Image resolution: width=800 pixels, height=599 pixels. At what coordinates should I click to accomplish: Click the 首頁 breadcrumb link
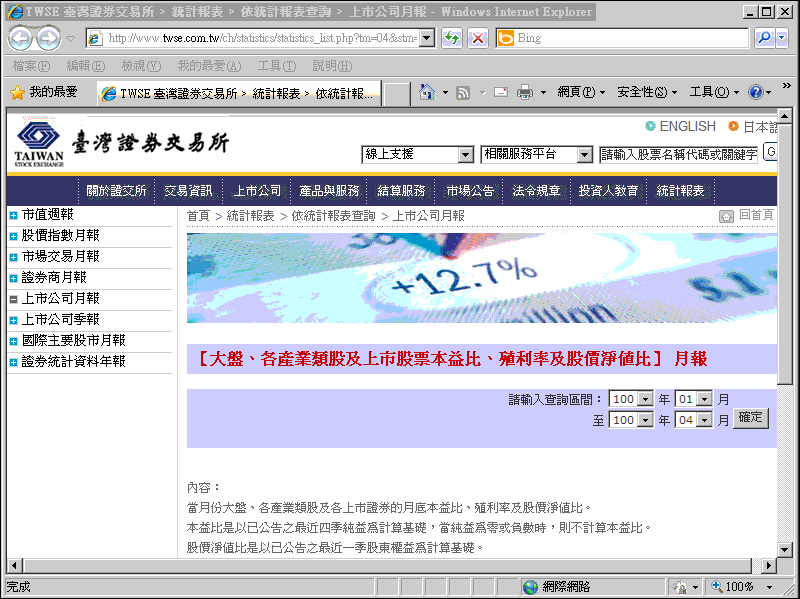(198, 216)
